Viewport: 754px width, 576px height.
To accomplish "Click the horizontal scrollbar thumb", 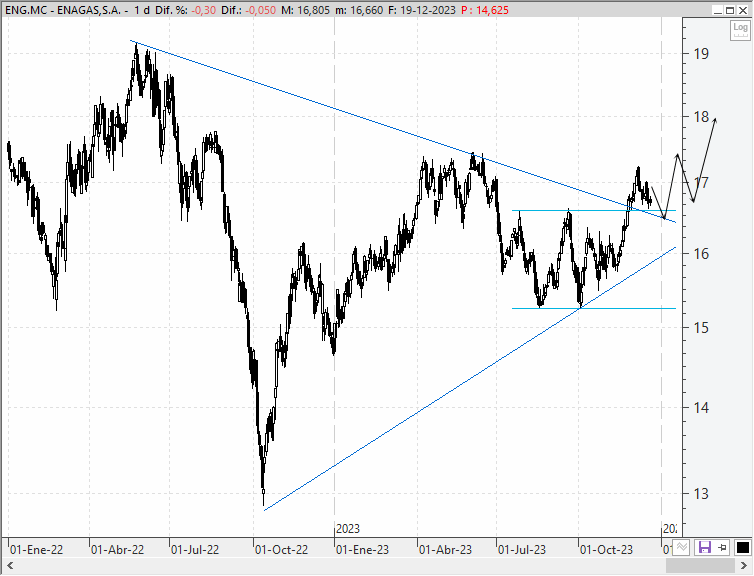I will click(700, 565).
